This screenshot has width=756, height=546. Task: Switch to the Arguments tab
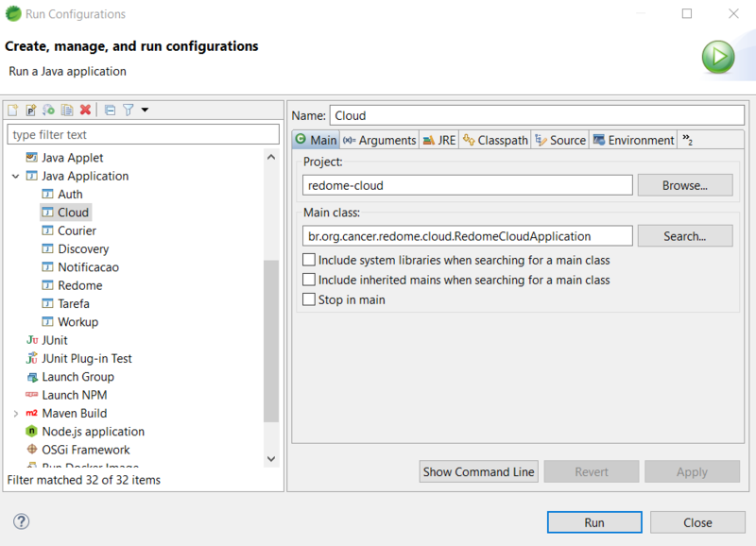380,140
